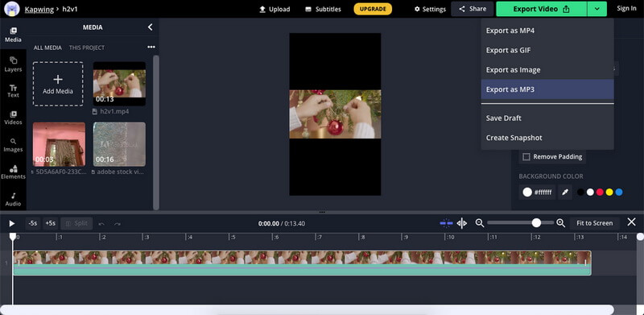
Task: Click the media panel vertical scrollbar
Action: click(155, 132)
